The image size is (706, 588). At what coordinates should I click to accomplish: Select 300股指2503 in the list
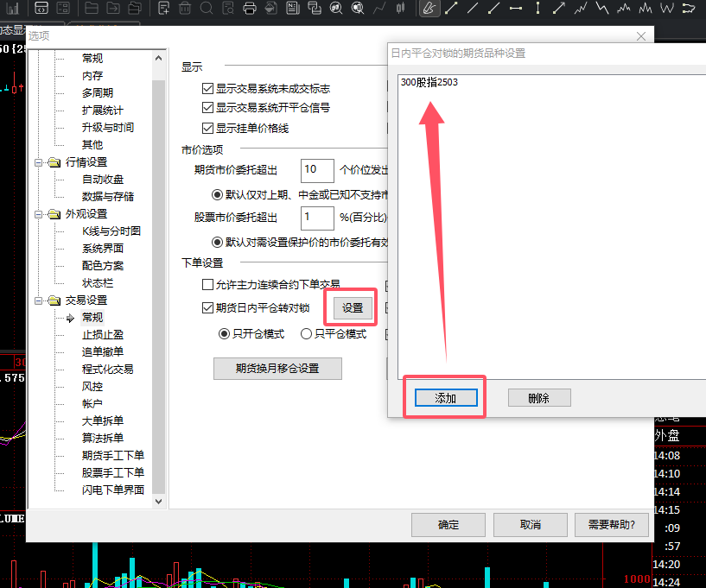point(429,82)
